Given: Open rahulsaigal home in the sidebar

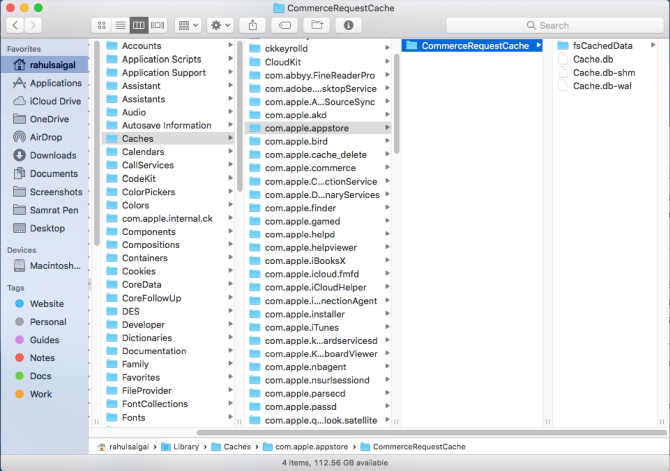Looking at the screenshot, I should (44, 65).
